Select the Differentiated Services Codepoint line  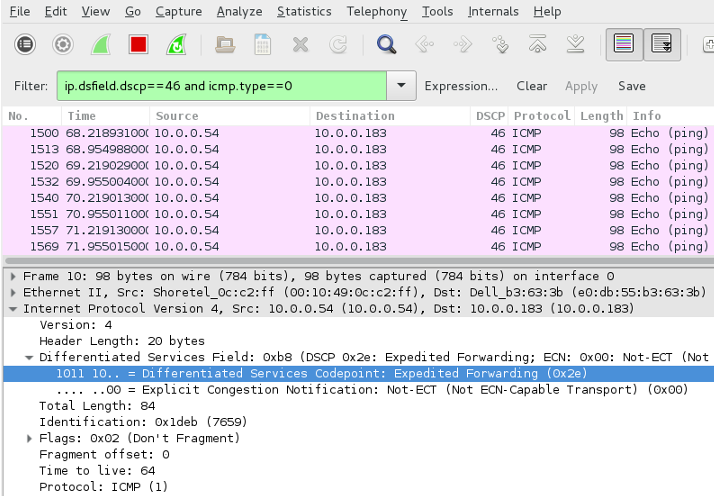coord(359,373)
